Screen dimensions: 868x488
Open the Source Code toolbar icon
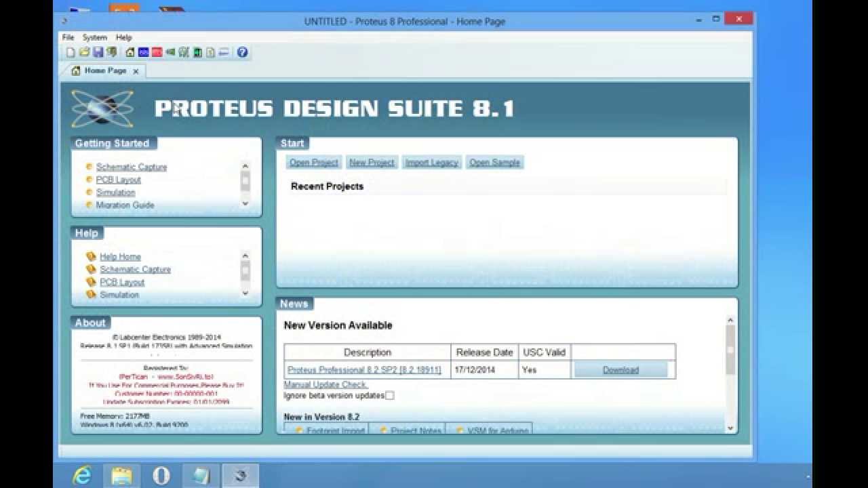(223, 52)
